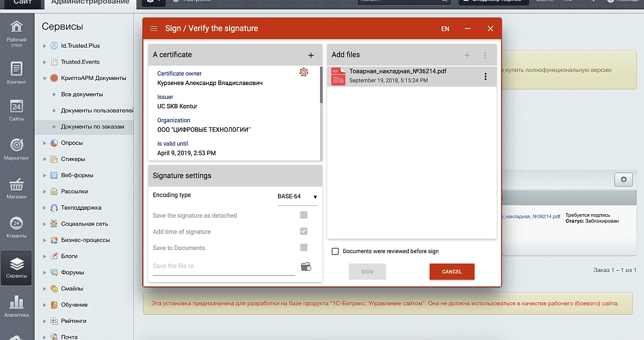Screen dimensions: 644x340
Task: Add a certificate with the plus icon
Action: coord(311,55)
